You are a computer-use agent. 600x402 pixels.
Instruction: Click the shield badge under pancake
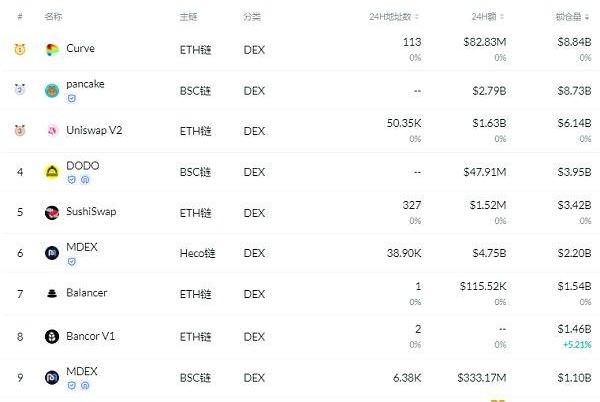71,98
